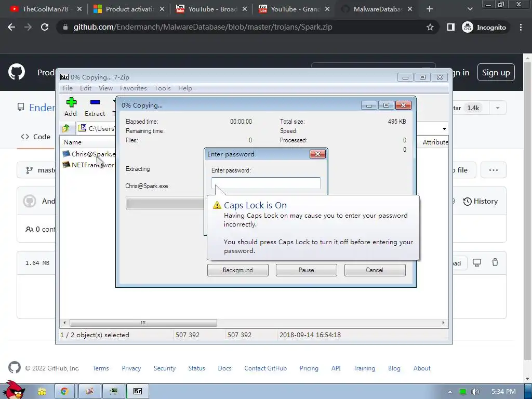Screen dimensions: 532x399
Task: Open Chrome's three-dot menu
Action: [x=521, y=27]
